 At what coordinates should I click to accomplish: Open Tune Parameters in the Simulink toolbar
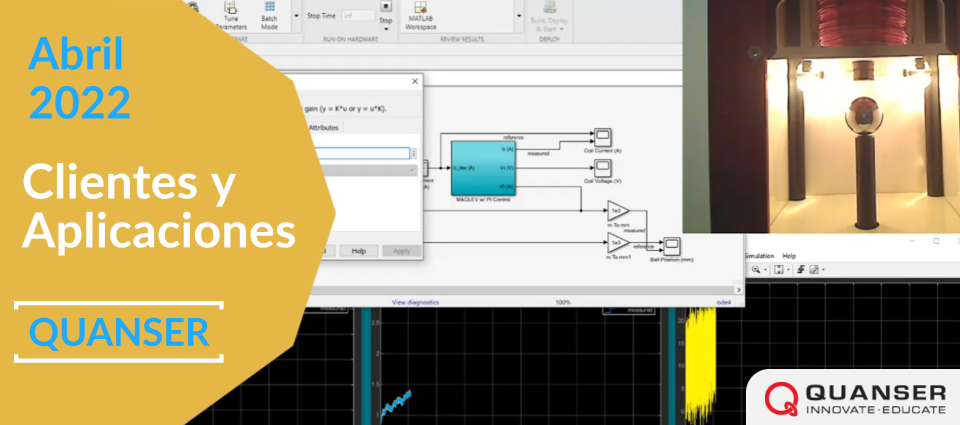231,17
